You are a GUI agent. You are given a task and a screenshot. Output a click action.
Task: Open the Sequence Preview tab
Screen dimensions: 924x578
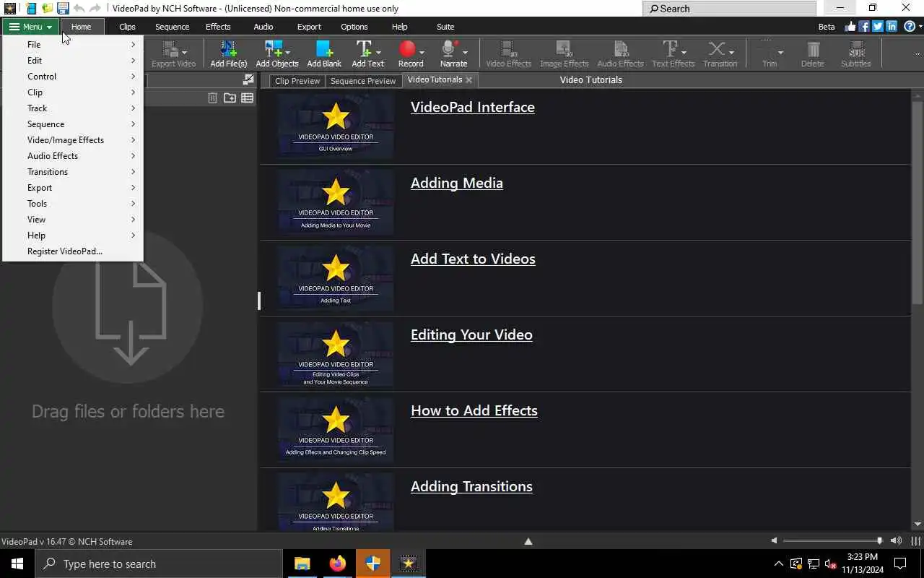363,81
